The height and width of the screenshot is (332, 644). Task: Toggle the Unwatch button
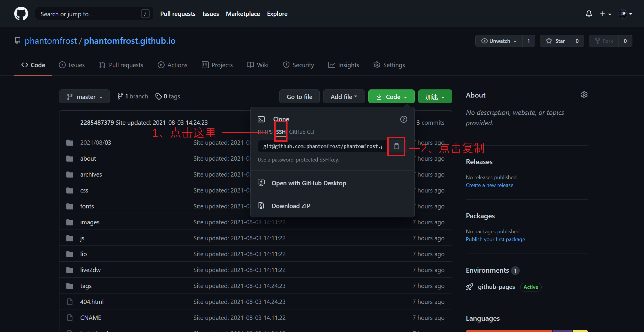(499, 41)
